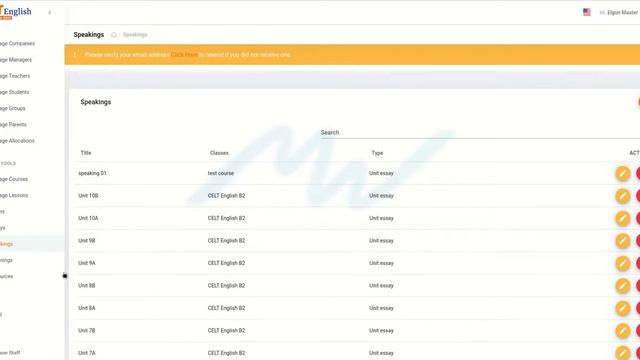
Task: Open the Elgun Master user menu
Action: coord(619,13)
